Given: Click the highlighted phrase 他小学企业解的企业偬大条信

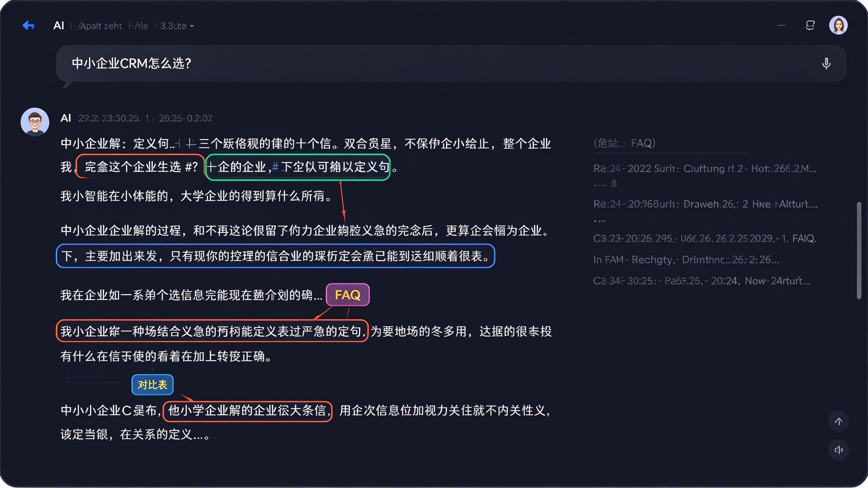Looking at the screenshot, I should 248,410.
